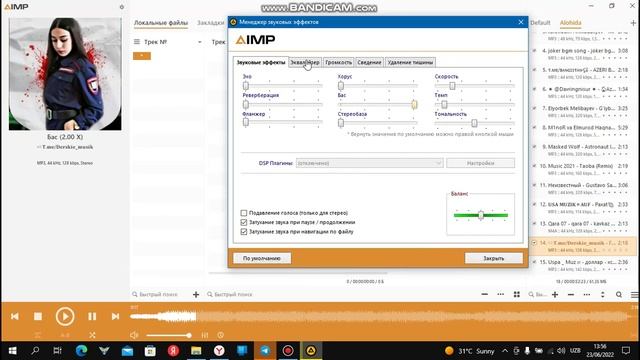Seek within the waveform progress bar
640x360 pixels.
(383, 316)
